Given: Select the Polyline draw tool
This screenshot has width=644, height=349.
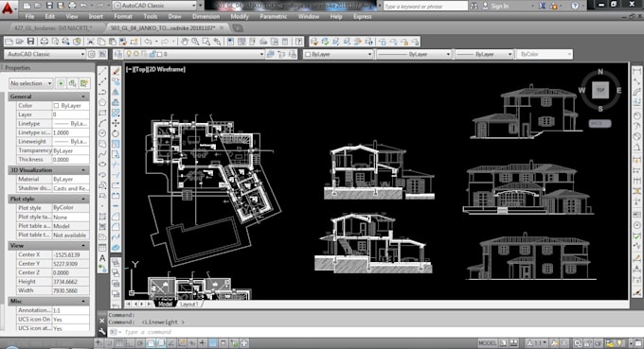Looking at the screenshot, I should 102,92.
